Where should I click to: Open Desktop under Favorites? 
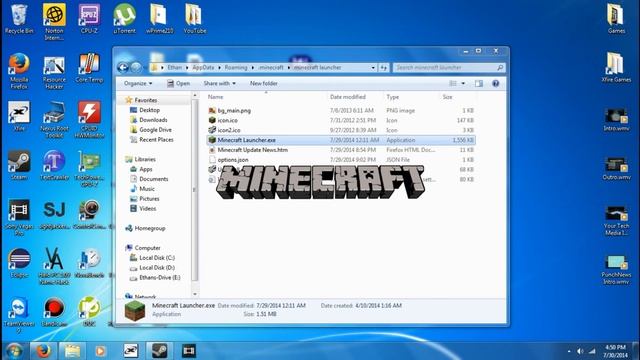tap(145, 110)
